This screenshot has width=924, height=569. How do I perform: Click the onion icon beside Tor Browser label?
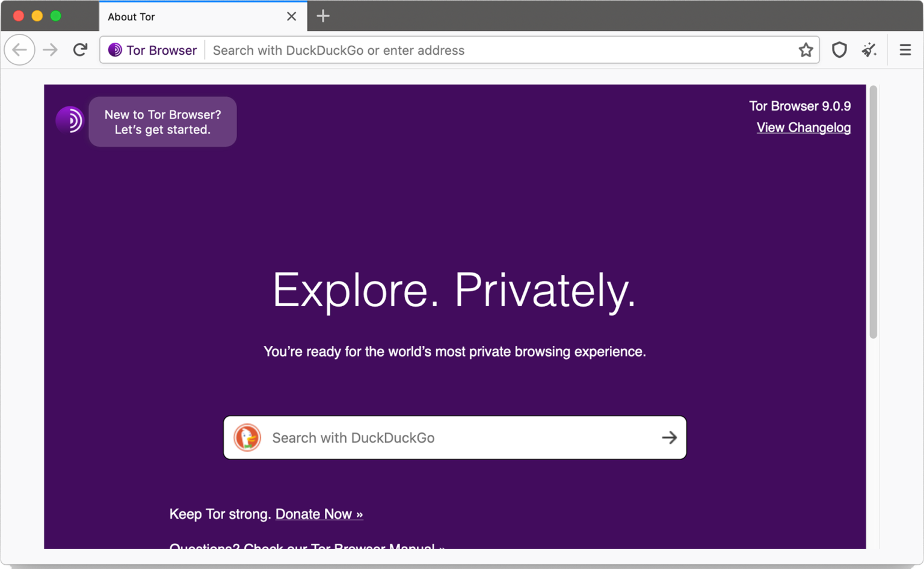coord(114,50)
